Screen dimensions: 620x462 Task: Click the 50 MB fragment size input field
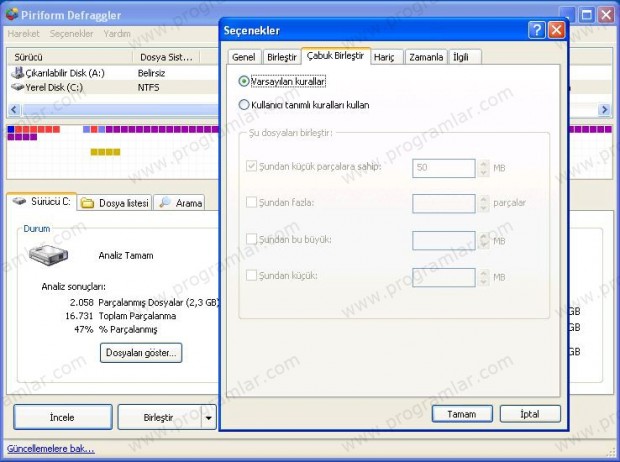coord(444,168)
